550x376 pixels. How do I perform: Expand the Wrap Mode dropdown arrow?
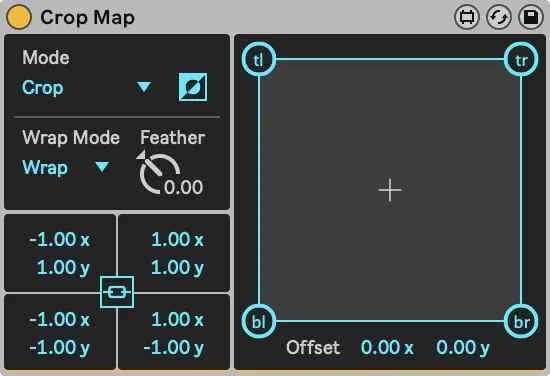point(102,167)
